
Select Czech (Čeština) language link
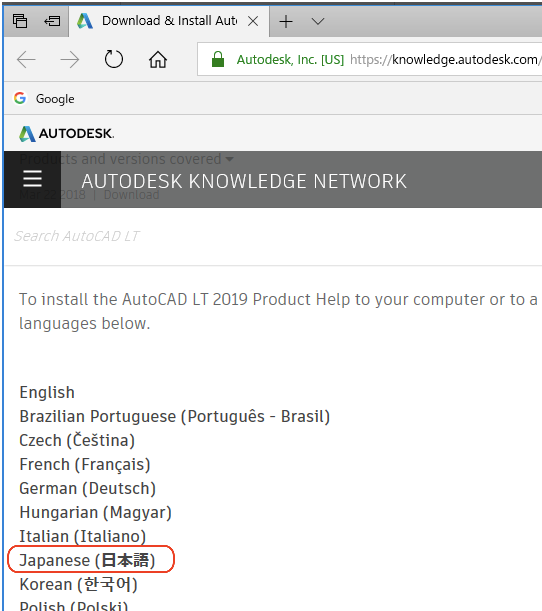tap(77, 440)
